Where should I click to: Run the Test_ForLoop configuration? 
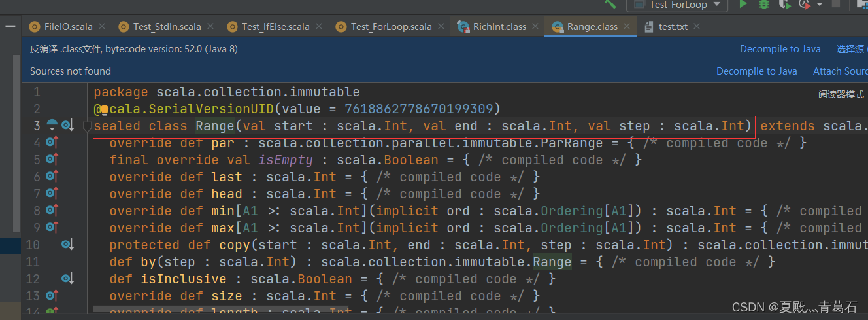tap(743, 4)
